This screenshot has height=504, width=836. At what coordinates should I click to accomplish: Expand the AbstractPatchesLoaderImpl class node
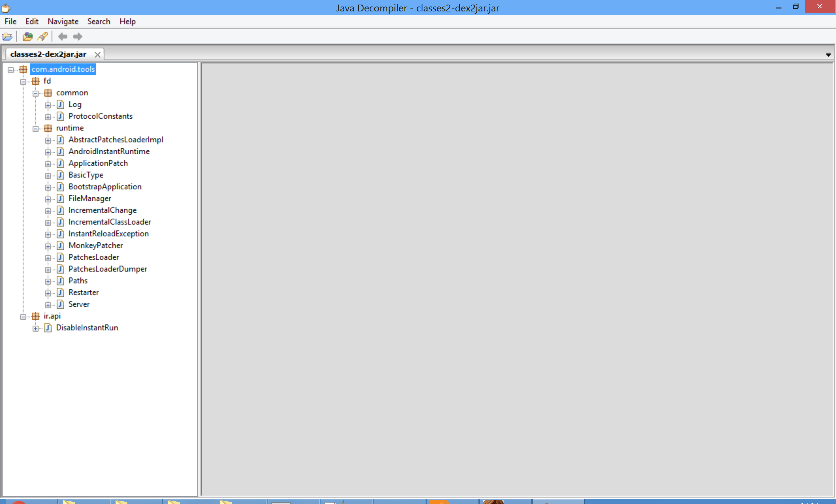pyautogui.click(x=48, y=140)
